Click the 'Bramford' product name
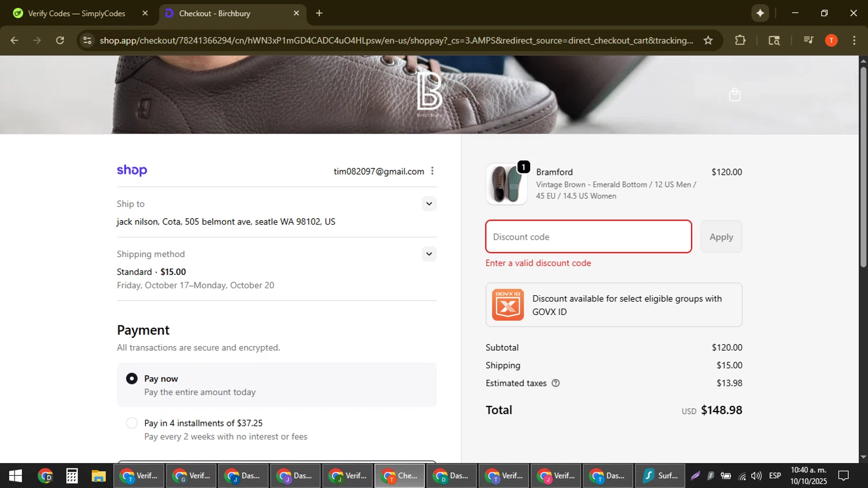868x488 pixels. (x=554, y=172)
